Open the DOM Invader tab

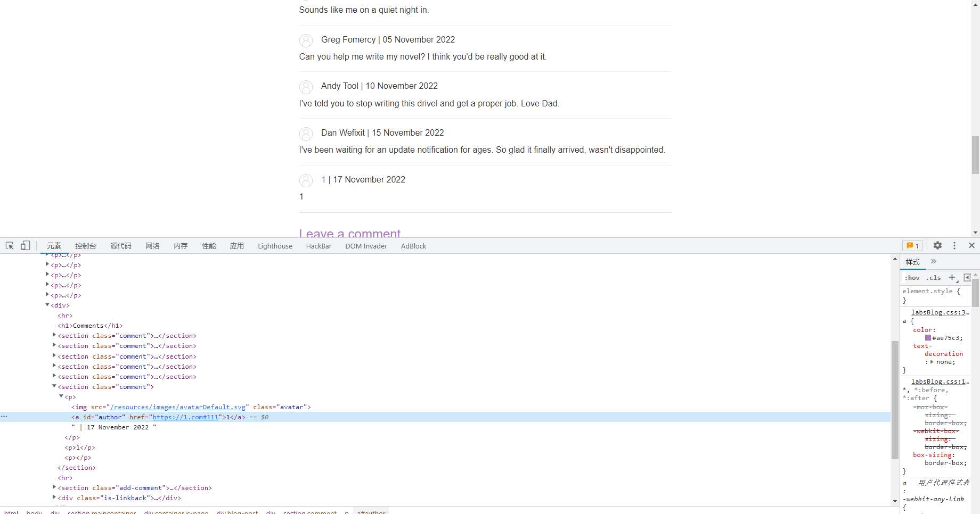[366, 246]
